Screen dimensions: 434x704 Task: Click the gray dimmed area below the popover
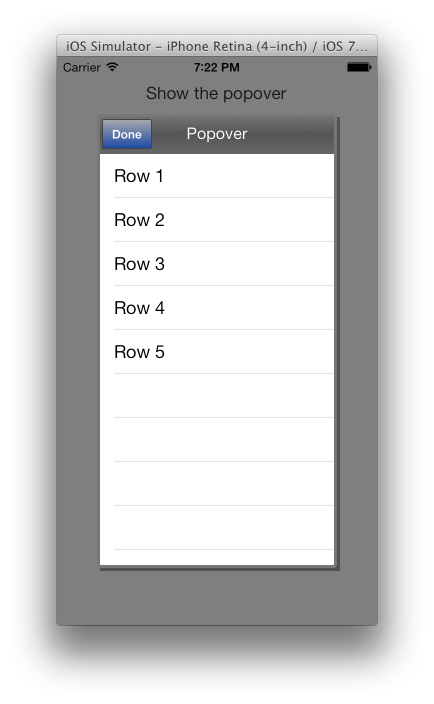click(217, 598)
